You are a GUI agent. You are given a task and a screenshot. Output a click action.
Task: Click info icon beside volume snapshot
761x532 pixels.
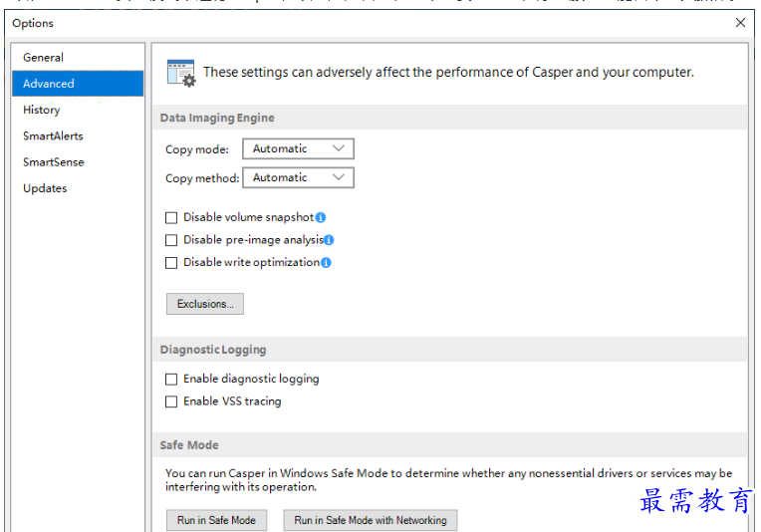click(321, 217)
